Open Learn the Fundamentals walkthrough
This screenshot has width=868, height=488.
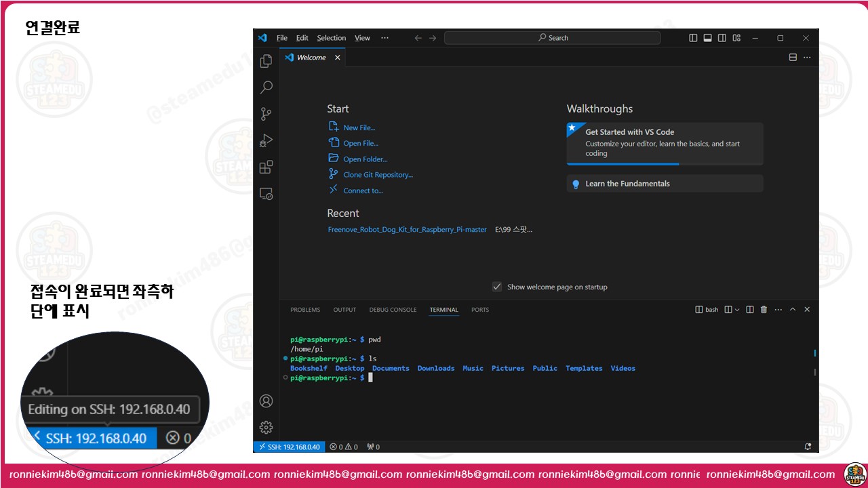click(665, 184)
